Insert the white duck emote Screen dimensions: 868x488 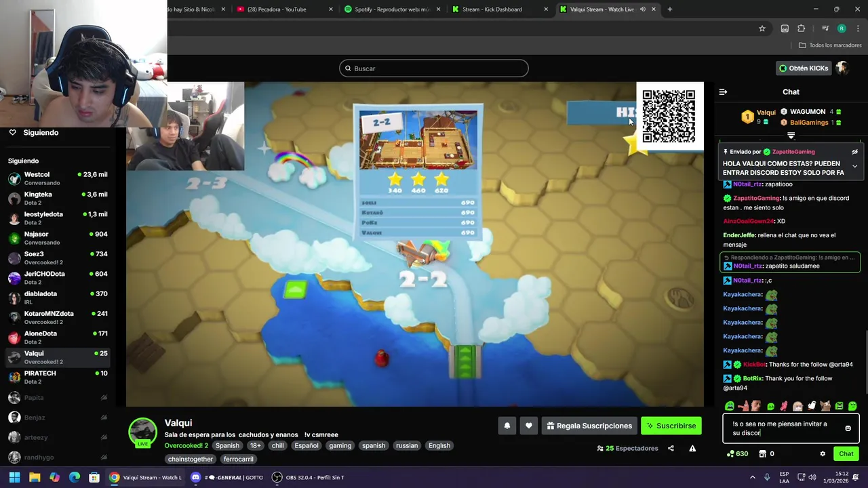812,406
